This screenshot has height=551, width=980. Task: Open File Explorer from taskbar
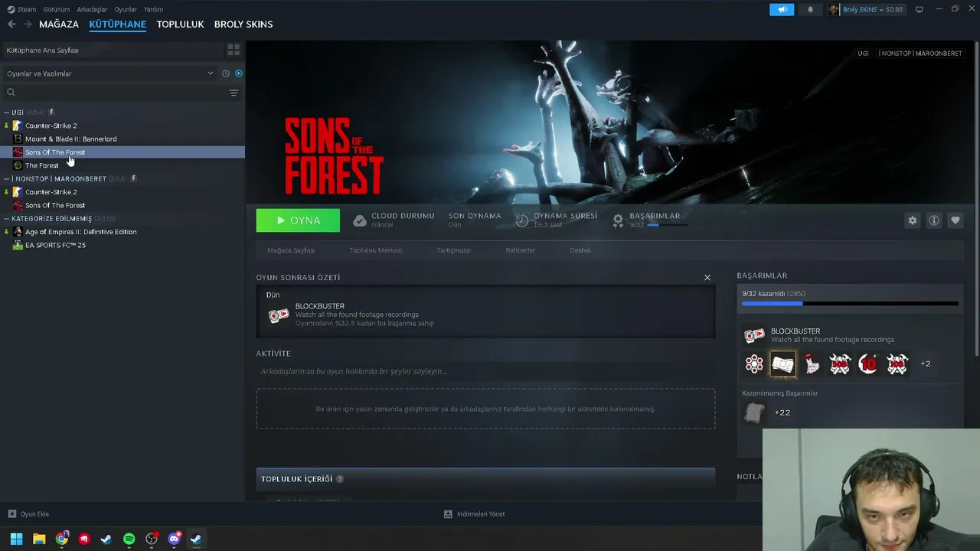[39, 539]
